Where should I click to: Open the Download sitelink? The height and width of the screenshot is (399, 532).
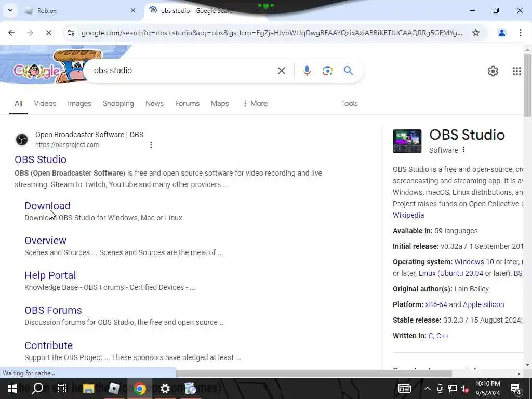(x=47, y=206)
